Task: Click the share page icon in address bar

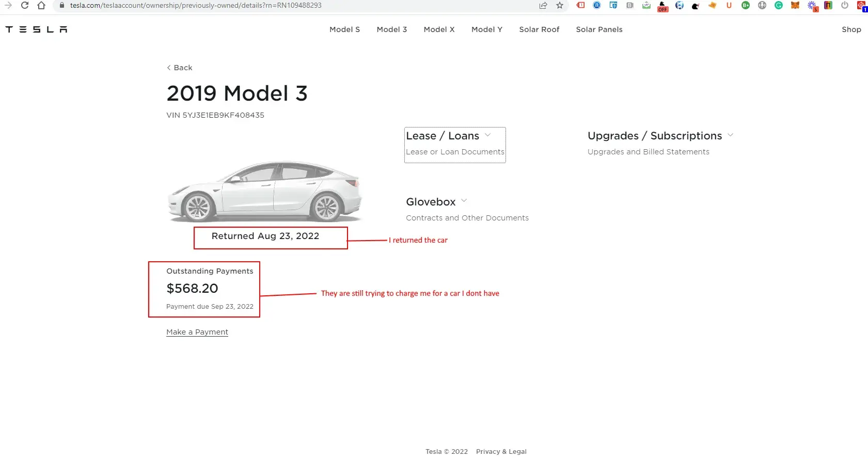Action: [x=543, y=5]
